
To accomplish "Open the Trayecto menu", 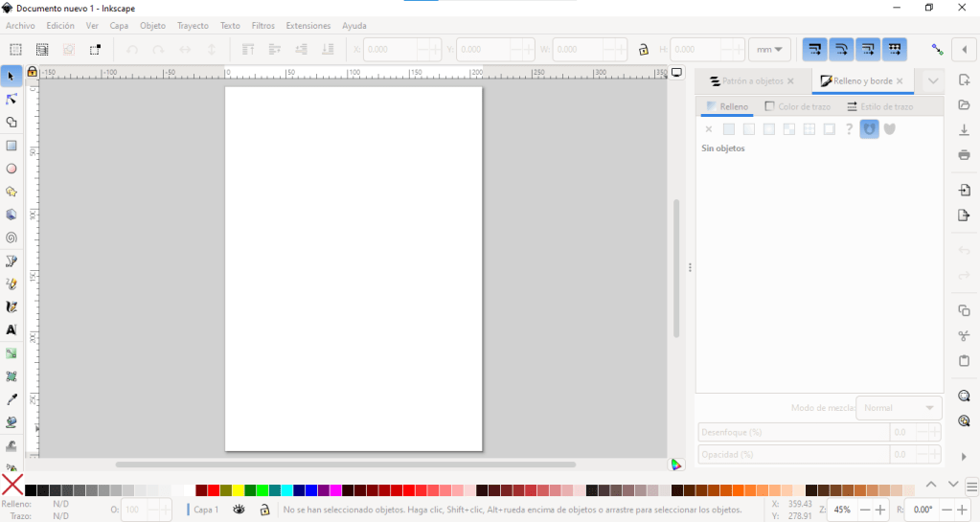I will pos(193,26).
